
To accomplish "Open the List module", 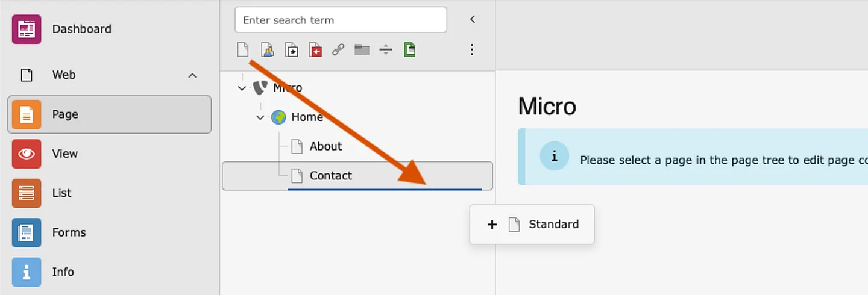I will coord(61,193).
